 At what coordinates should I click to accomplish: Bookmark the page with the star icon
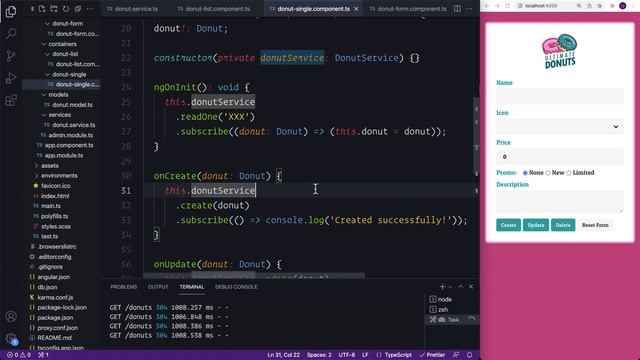(x=600, y=6)
